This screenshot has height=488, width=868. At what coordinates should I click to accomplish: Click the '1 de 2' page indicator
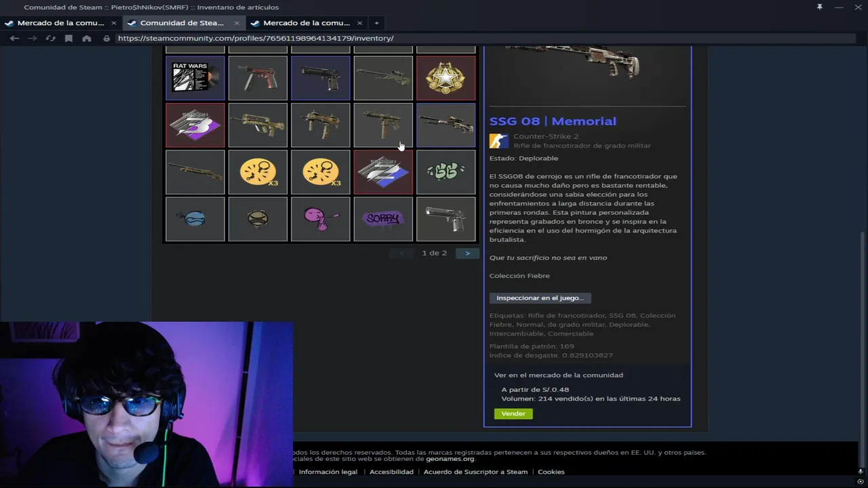[x=434, y=253]
